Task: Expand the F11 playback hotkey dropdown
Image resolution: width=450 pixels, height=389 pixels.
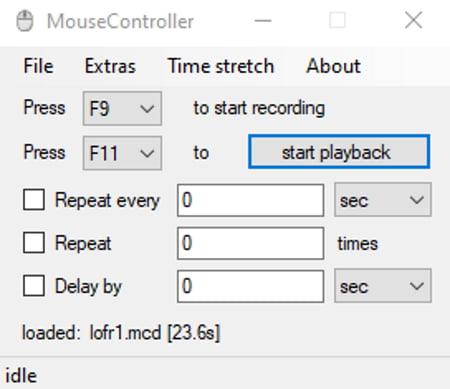Action: point(122,153)
